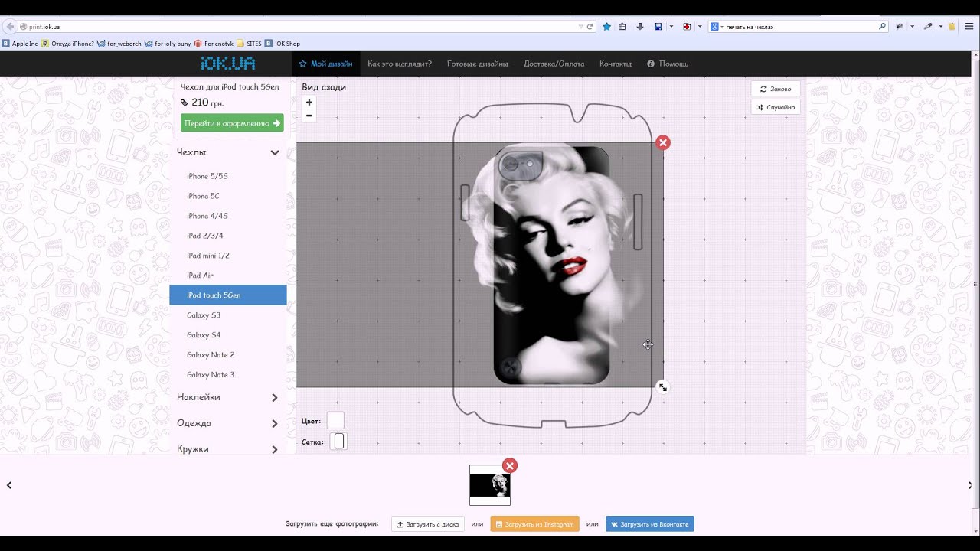This screenshot has height=551, width=980.
Task: Click the iOK.UA logo
Action: click(x=228, y=64)
